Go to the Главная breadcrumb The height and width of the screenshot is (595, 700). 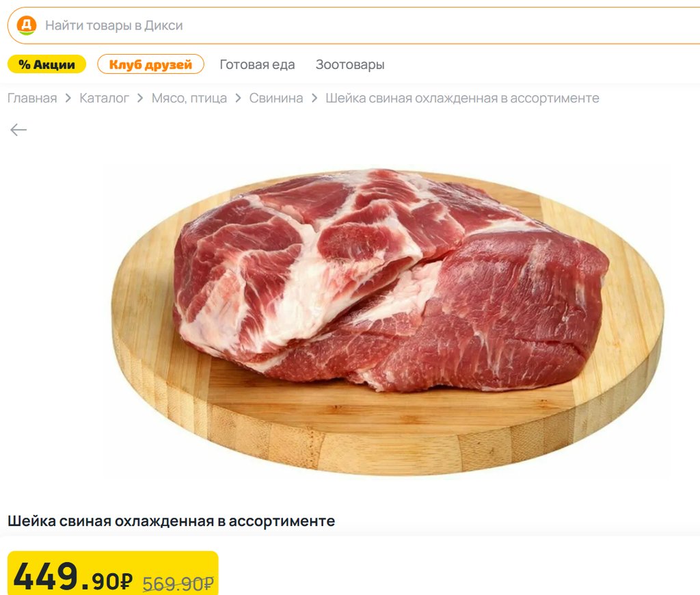(x=32, y=98)
